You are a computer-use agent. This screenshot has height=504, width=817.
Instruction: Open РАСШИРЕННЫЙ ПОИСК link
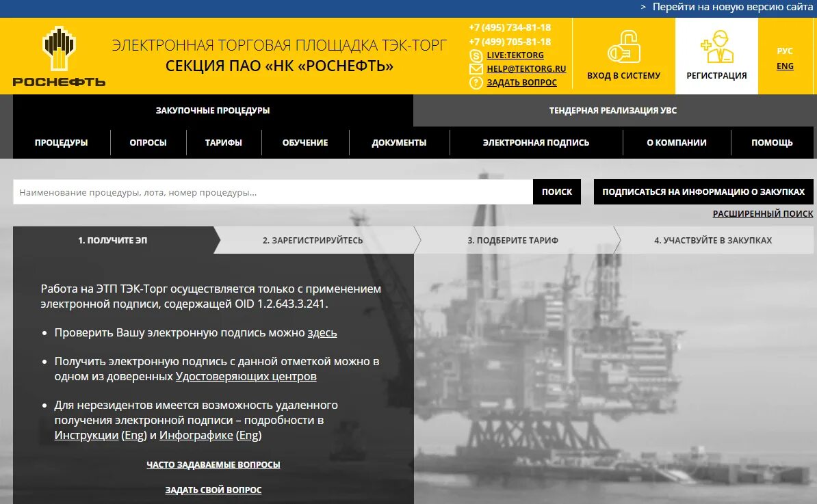[763, 213]
